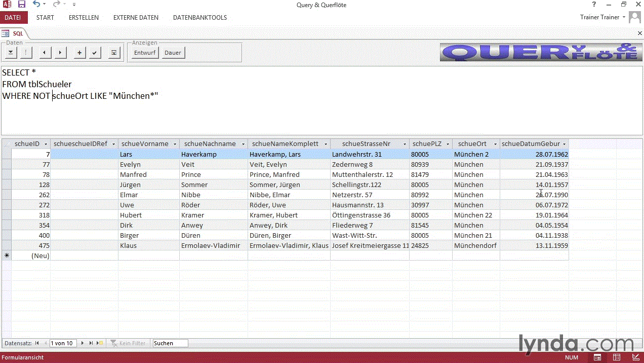Click the Save icon in title bar

click(22, 5)
